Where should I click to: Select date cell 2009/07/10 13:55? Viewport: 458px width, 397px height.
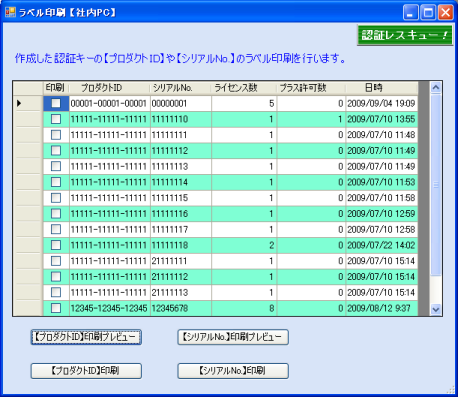click(x=382, y=119)
